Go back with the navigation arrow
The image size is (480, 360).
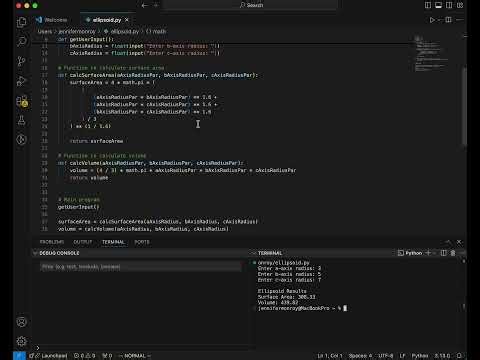pos(145,5)
